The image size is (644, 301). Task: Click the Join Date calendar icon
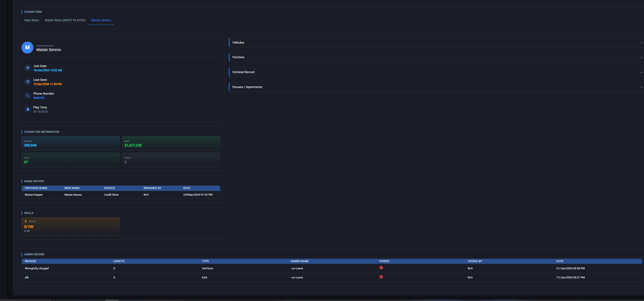[28, 68]
